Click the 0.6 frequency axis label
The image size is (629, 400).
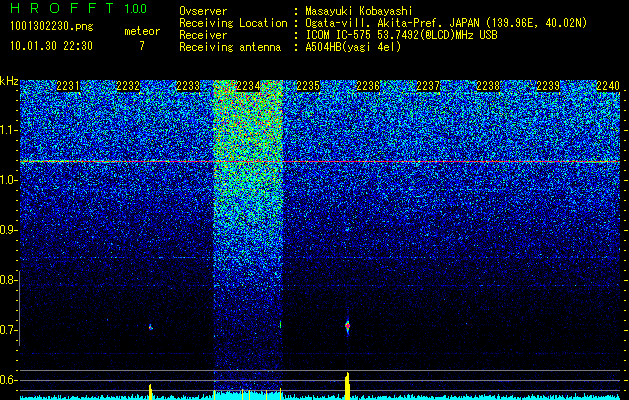pyautogui.click(x=7, y=380)
